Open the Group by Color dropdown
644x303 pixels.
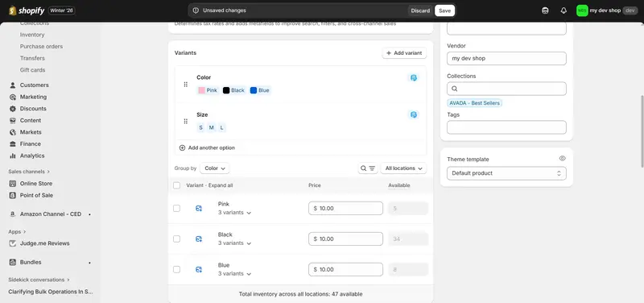click(x=215, y=168)
